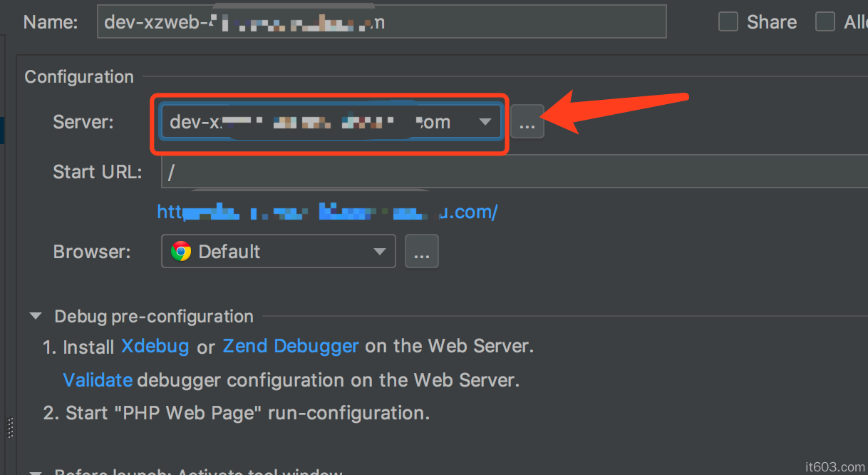868x475 pixels.
Task: Open the Default browser combo box
Action: pos(278,252)
